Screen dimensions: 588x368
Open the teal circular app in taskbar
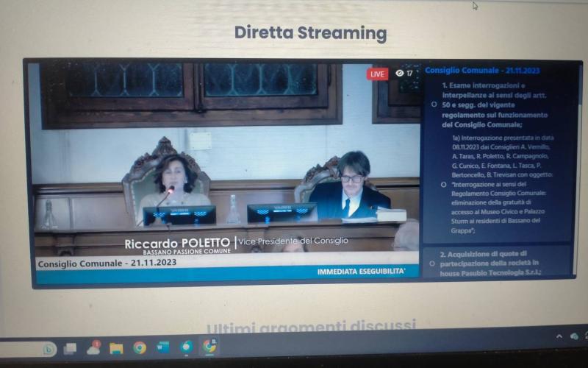(x=187, y=347)
